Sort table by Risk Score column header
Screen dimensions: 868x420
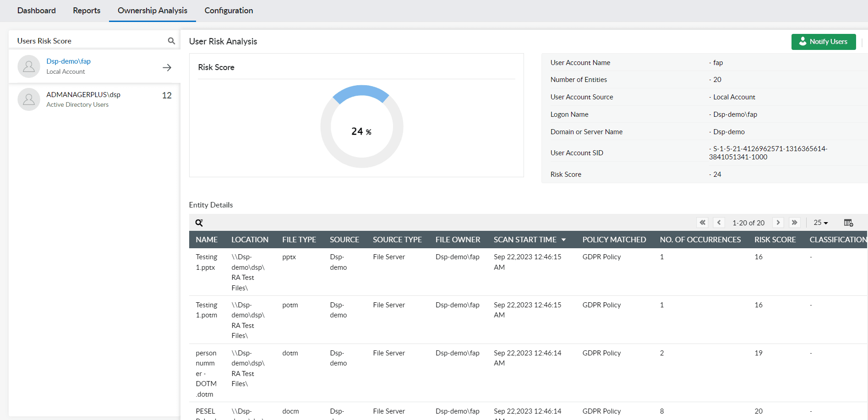point(775,240)
